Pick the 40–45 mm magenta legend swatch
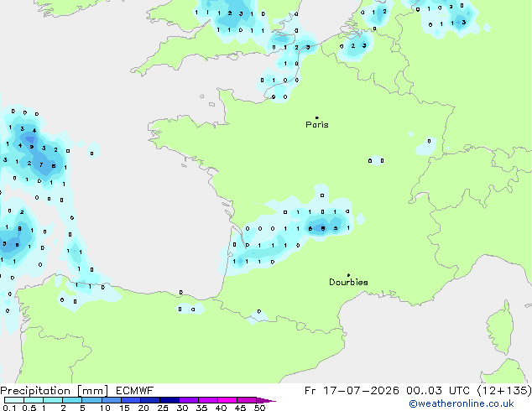 227,400
